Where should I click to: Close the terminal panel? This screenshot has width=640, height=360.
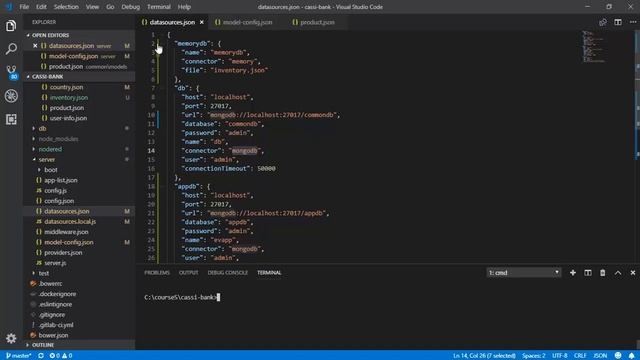coord(633,273)
